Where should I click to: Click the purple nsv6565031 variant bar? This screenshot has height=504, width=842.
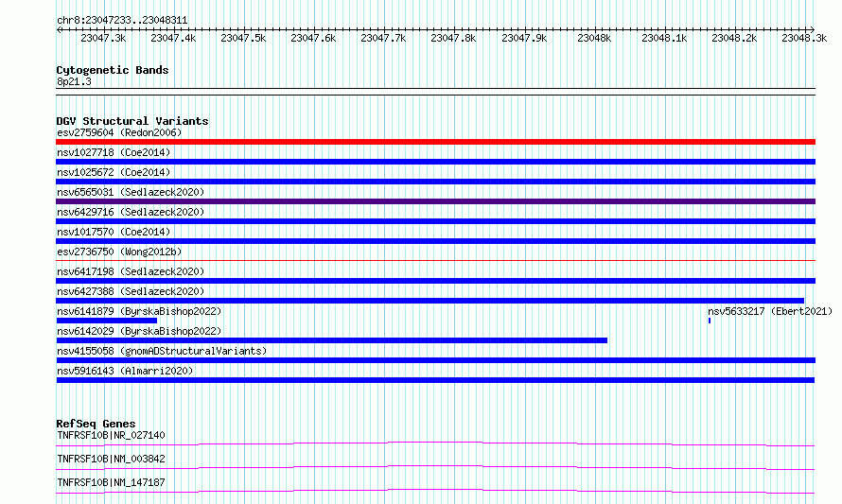pyautogui.click(x=435, y=201)
